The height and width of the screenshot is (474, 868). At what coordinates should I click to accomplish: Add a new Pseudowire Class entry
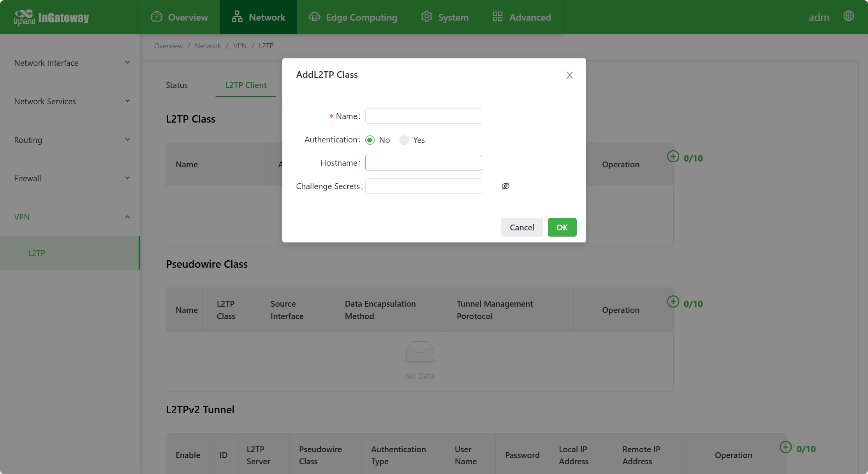(673, 302)
